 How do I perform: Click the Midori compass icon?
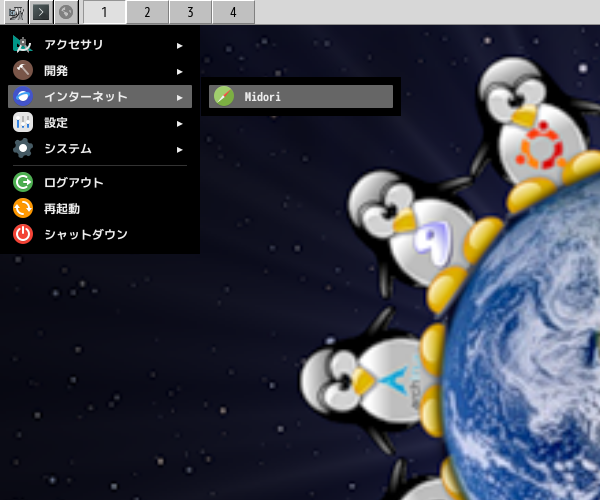tap(224, 96)
